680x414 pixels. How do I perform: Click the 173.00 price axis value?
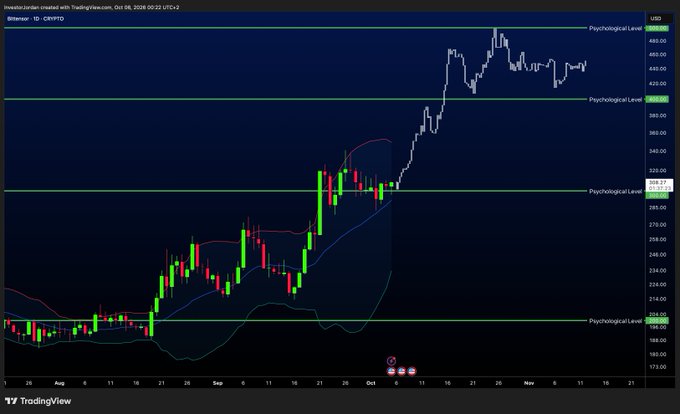(x=658, y=367)
